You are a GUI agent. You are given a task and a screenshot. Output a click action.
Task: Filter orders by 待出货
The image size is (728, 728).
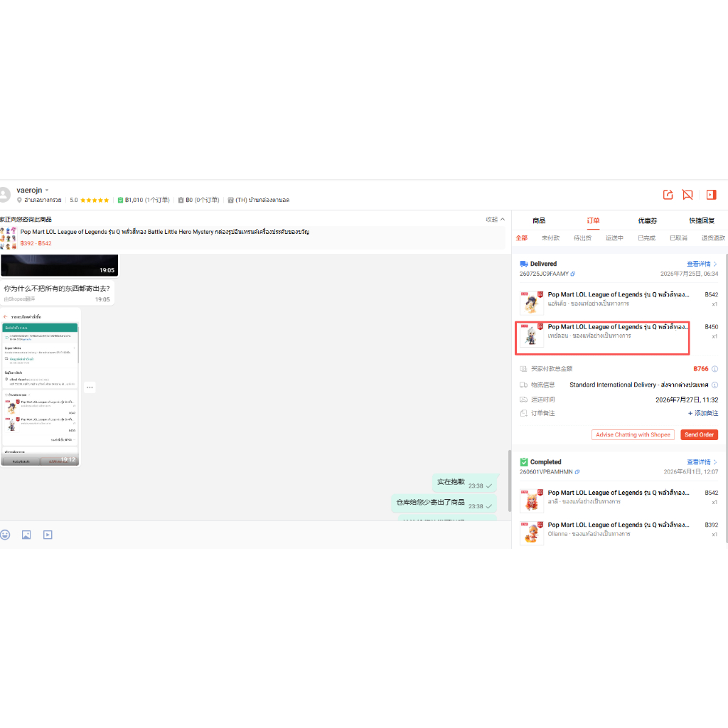(x=582, y=238)
